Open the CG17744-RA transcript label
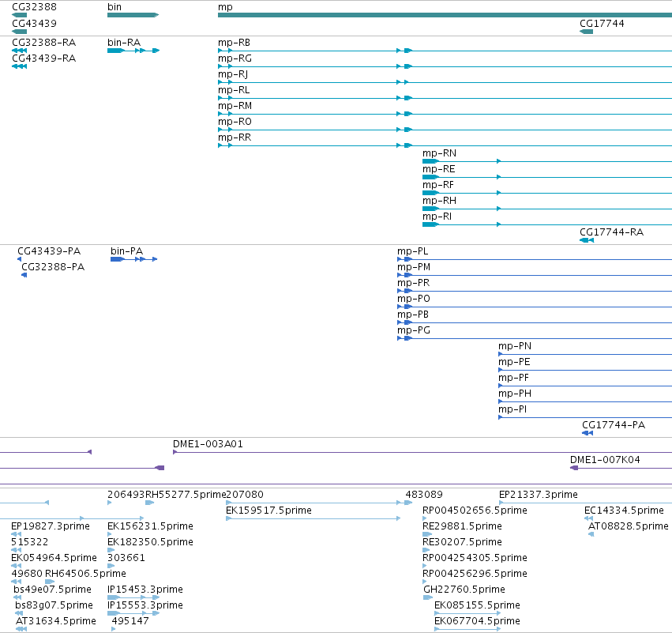The image size is (672, 633). click(611, 232)
